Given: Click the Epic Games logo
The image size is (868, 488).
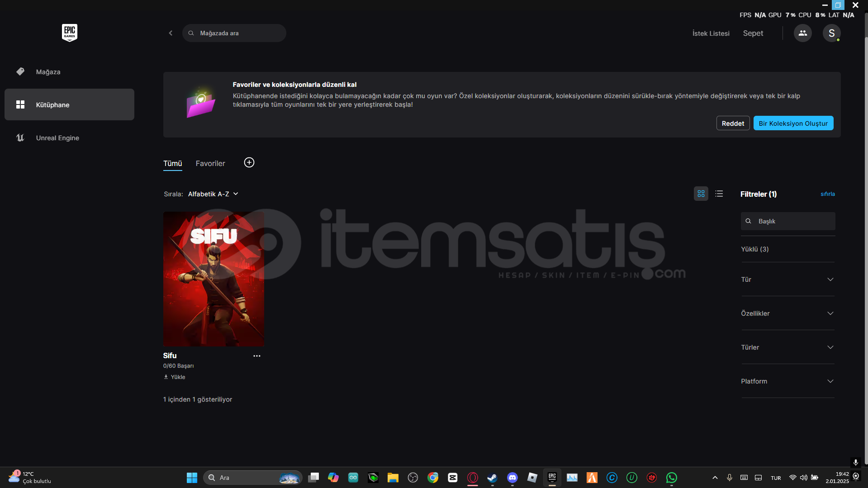Looking at the screenshot, I should (69, 33).
